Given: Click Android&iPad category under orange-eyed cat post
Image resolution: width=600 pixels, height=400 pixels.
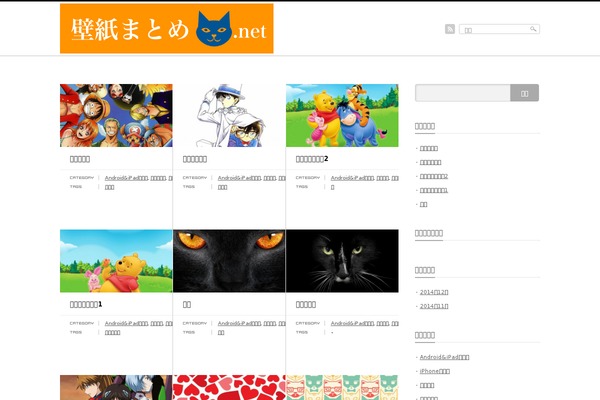Looking at the screenshot, I should 239,323.
